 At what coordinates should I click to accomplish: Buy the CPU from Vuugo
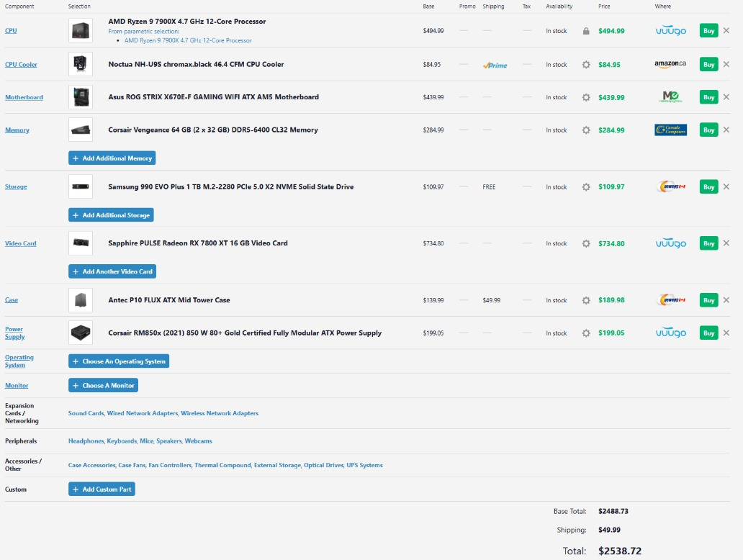coord(708,31)
